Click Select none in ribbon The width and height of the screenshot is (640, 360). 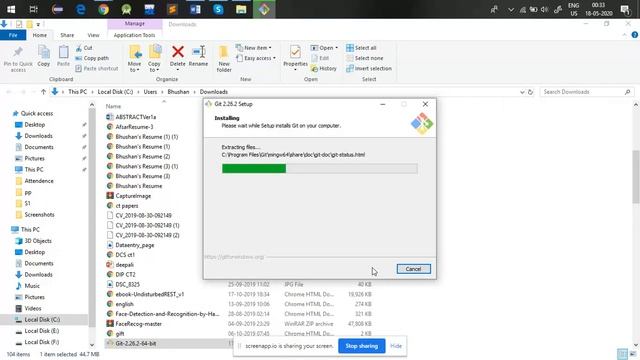pyautogui.click(x=364, y=58)
